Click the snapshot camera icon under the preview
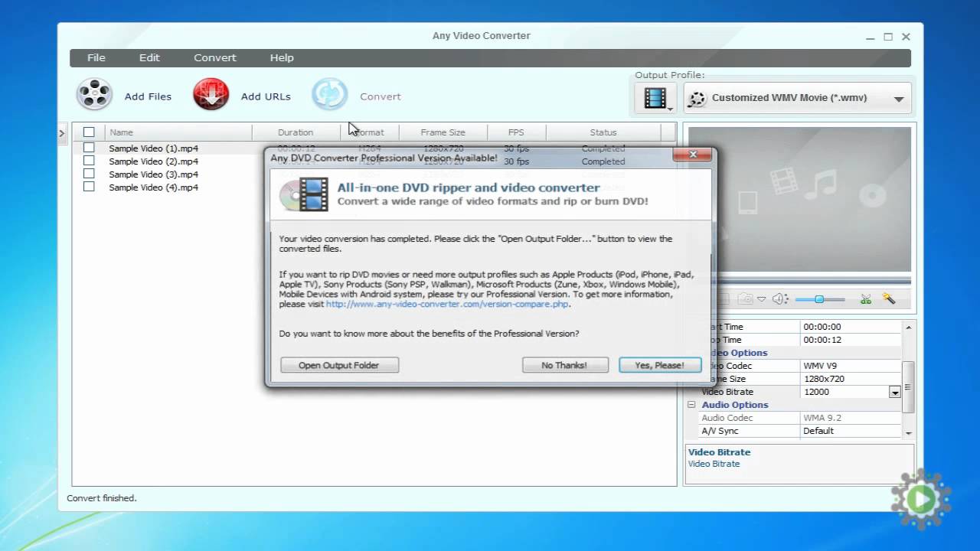The height and width of the screenshot is (551, 980). (x=745, y=299)
